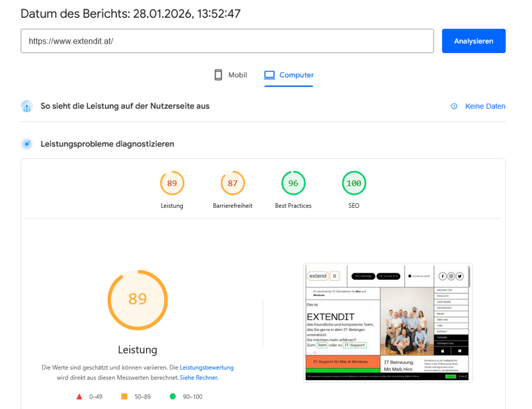Jump to Barrierefreiheit score gauge 87
Viewport: 532px width, 409px height.
tap(232, 183)
